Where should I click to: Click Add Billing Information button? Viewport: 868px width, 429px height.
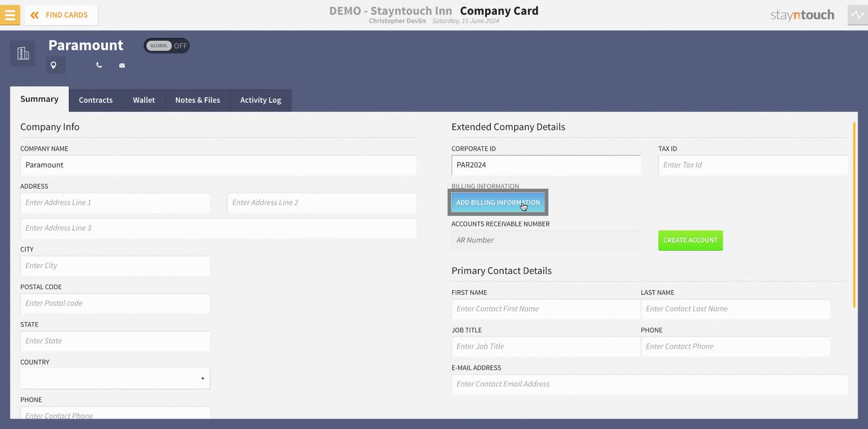[x=498, y=202]
